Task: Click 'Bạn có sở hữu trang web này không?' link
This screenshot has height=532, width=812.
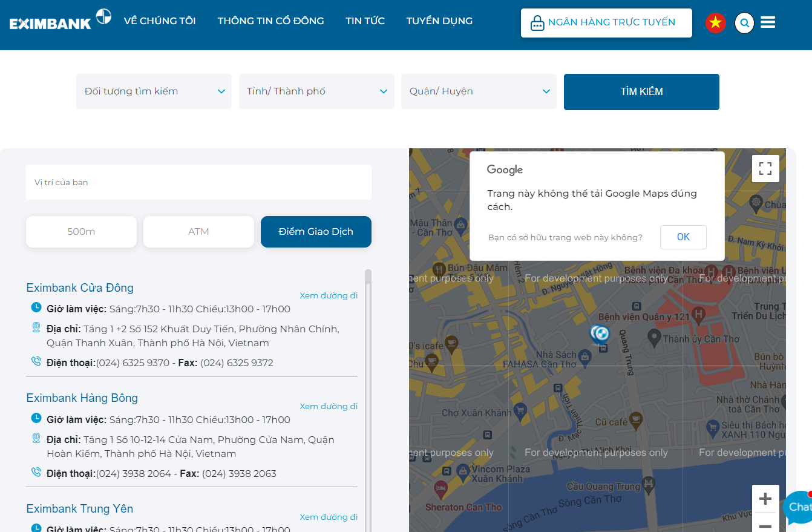Action: pos(565,237)
